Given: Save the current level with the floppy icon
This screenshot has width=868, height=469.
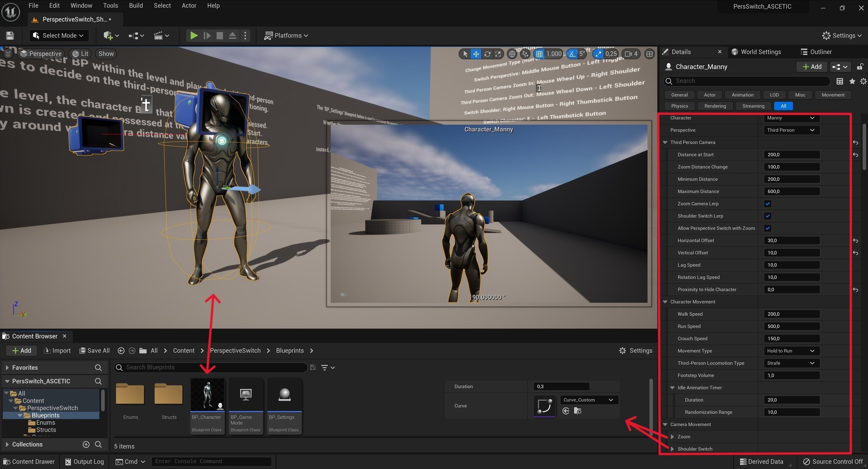Looking at the screenshot, I should tap(10, 36).
